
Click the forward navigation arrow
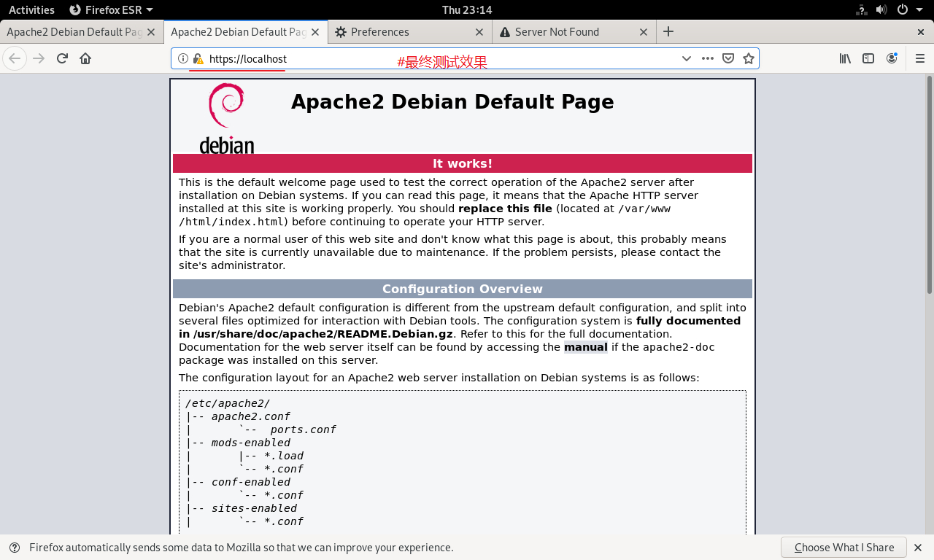point(39,58)
